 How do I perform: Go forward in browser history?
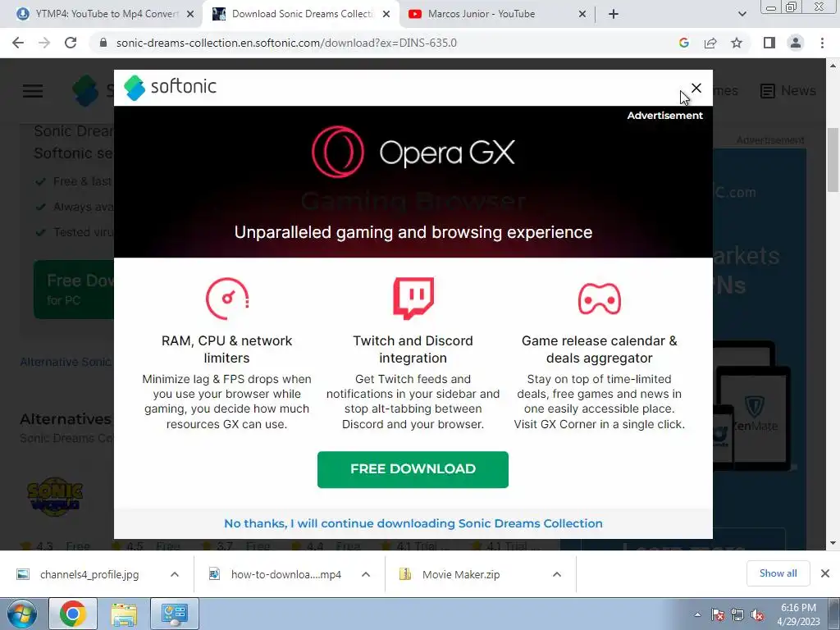[x=44, y=43]
